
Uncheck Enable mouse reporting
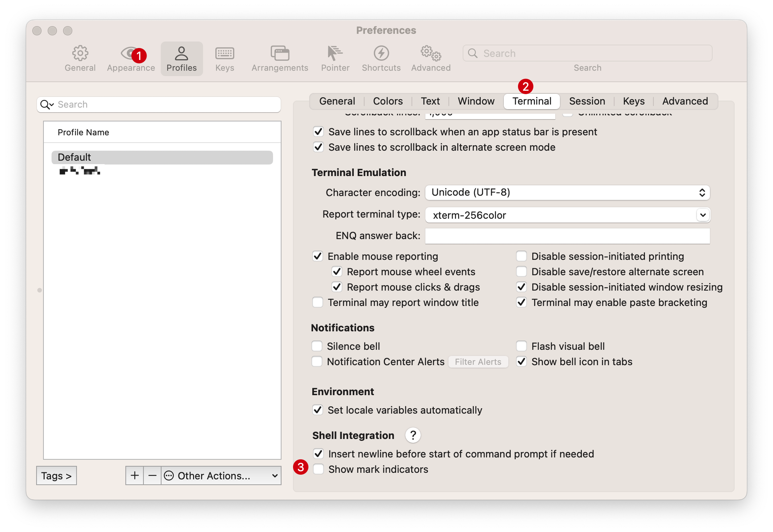coord(318,256)
